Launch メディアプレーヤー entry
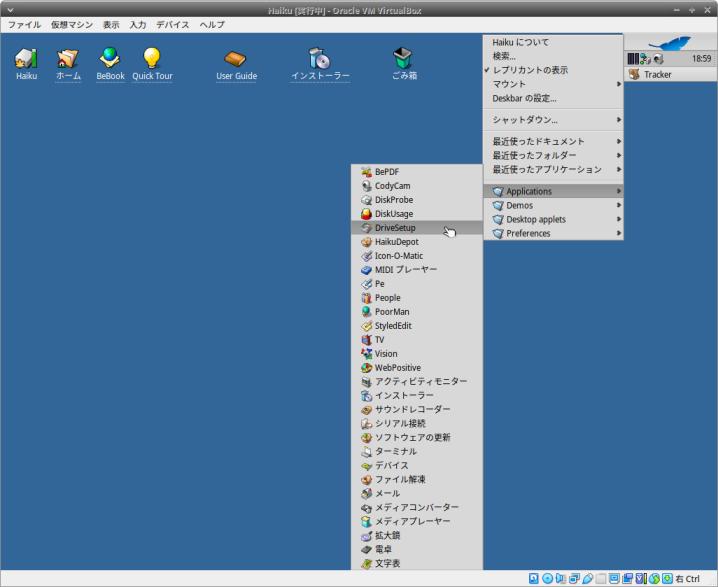 coord(417,521)
